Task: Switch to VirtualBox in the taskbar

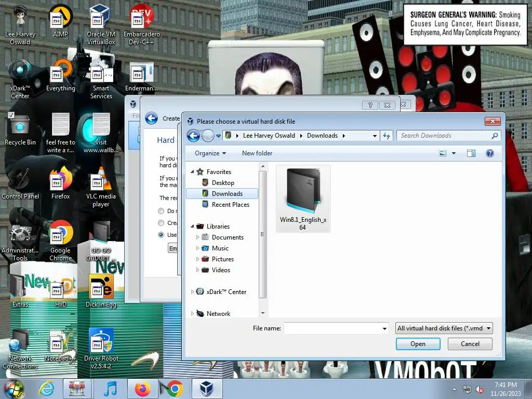Action: coord(207,389)
